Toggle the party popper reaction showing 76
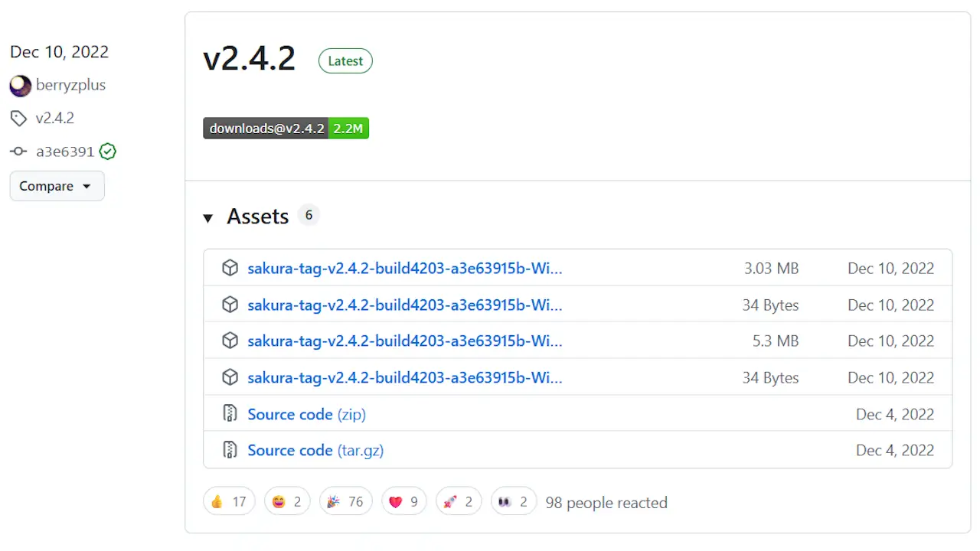 (345, 502)
